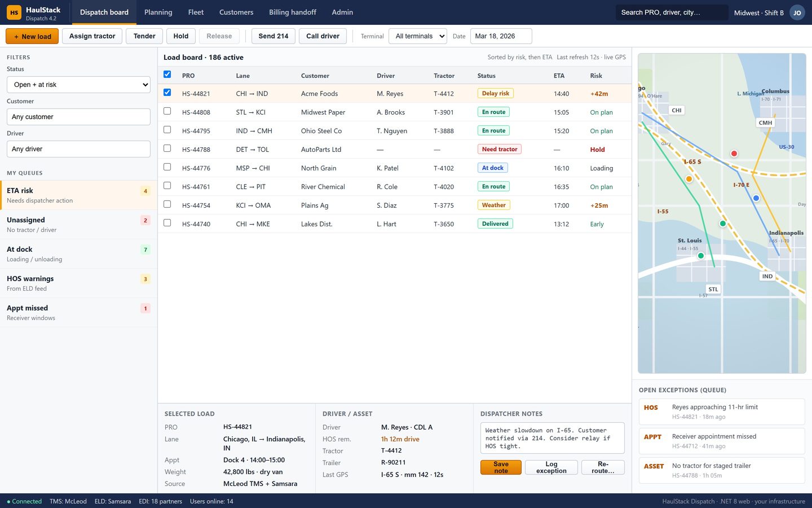Click the red map marker
The width and height of the screenshot is (812, 508).
[734, 154]
